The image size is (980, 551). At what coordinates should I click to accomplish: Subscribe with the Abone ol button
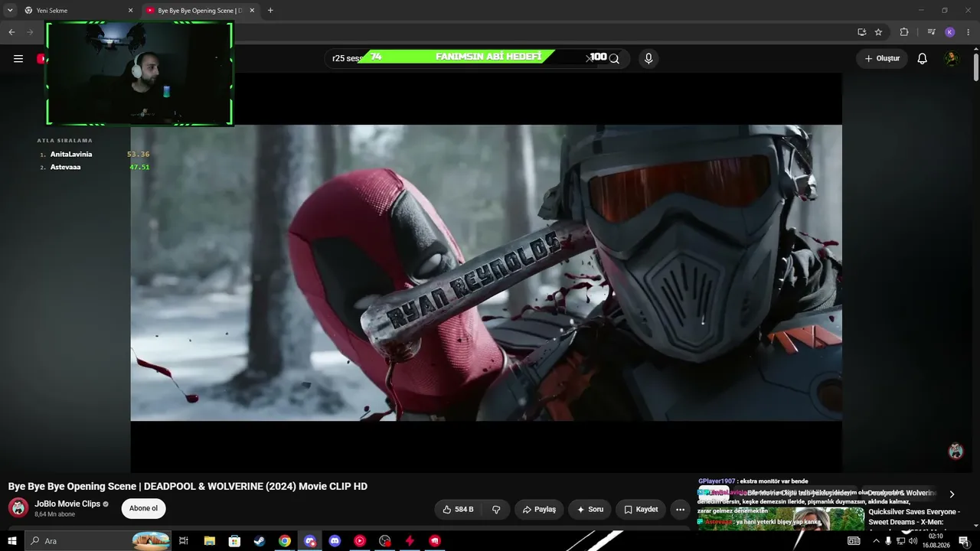(x=143, y=508)
